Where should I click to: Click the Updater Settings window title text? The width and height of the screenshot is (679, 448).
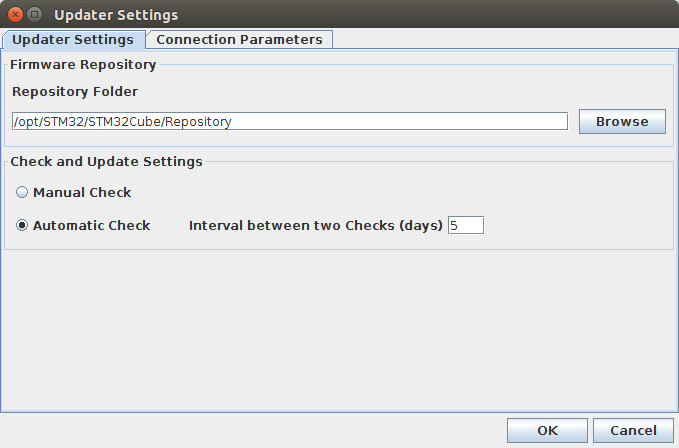click(116, 15)
